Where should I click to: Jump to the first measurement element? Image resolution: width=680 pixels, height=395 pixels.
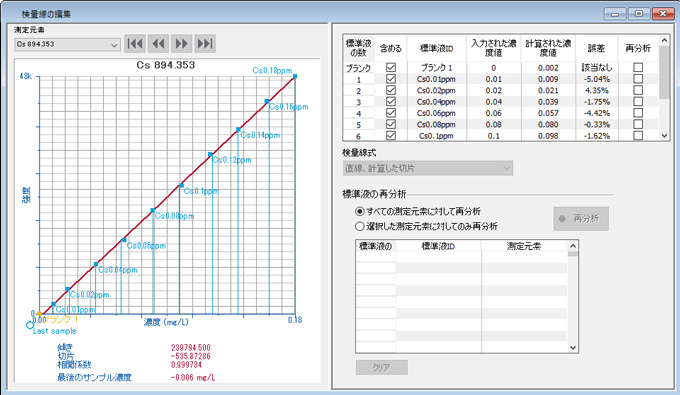(134, 44)
